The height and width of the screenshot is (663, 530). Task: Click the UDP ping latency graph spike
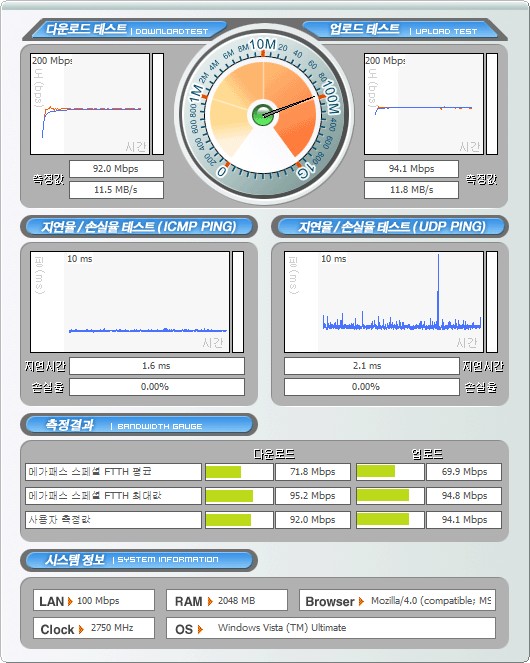pyautogui.click(x=438, y=290)
